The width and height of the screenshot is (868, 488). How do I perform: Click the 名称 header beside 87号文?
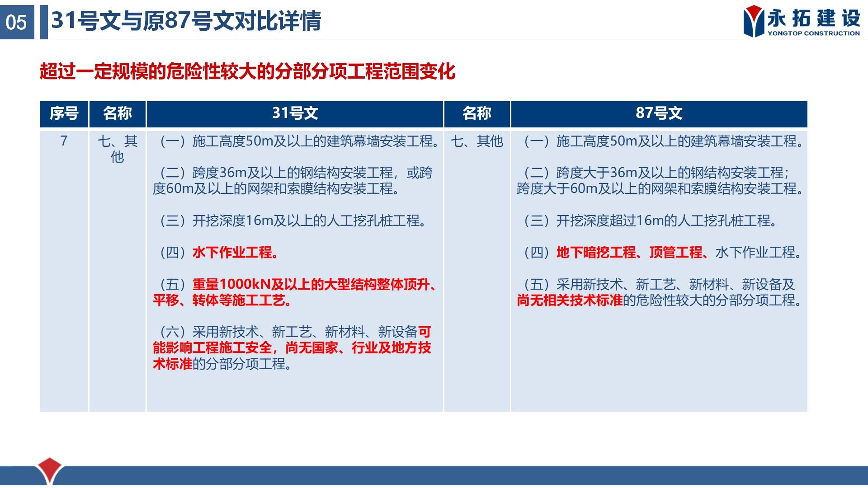(x=477, y=113)
